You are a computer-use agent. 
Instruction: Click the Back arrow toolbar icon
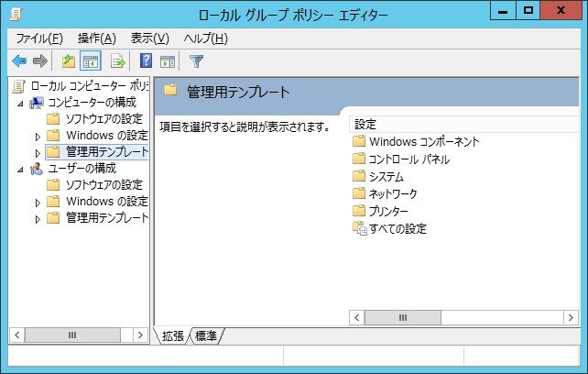click(x=19, y=60)
